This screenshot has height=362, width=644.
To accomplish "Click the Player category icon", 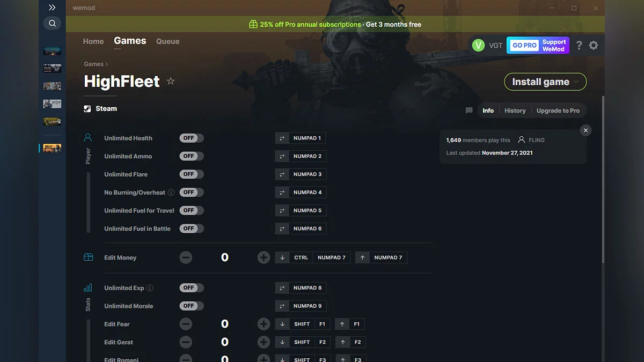I will 88,138.
